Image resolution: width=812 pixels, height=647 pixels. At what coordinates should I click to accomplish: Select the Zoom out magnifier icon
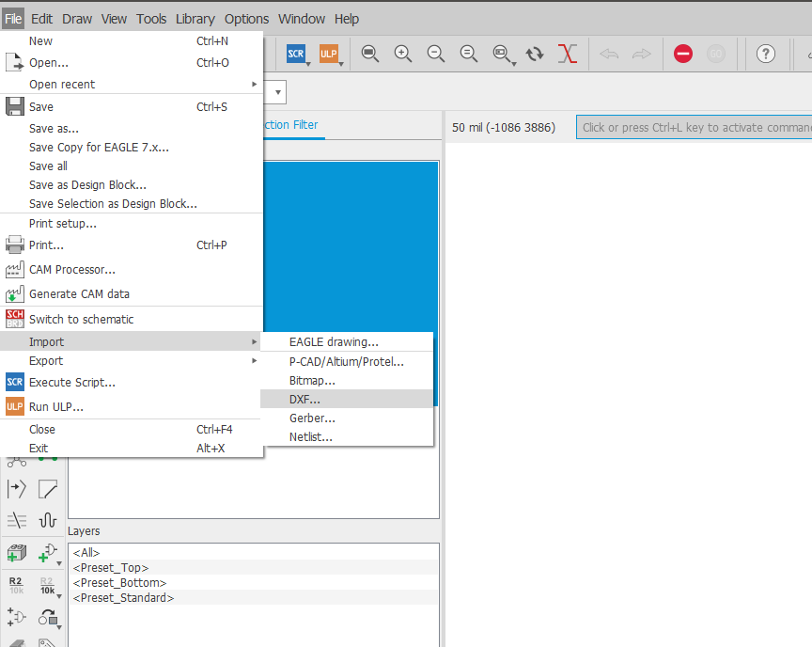tap(435, 54)
